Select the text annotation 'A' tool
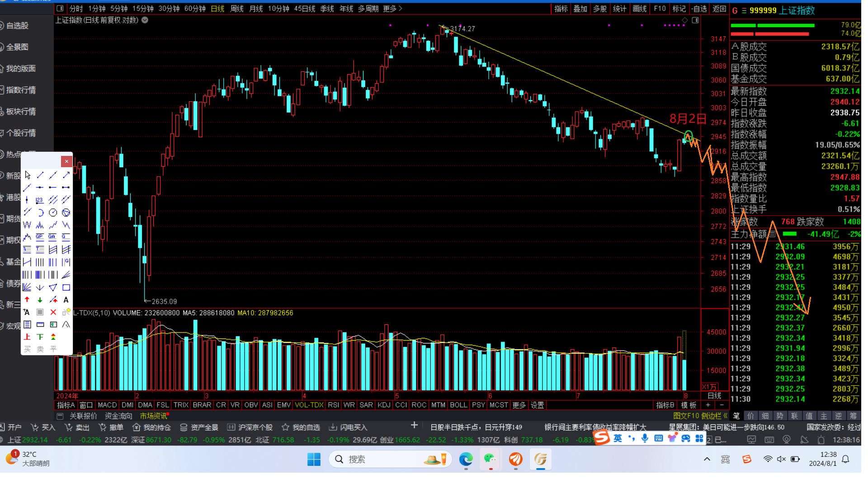The image size is (868, 488). [66, 300]
